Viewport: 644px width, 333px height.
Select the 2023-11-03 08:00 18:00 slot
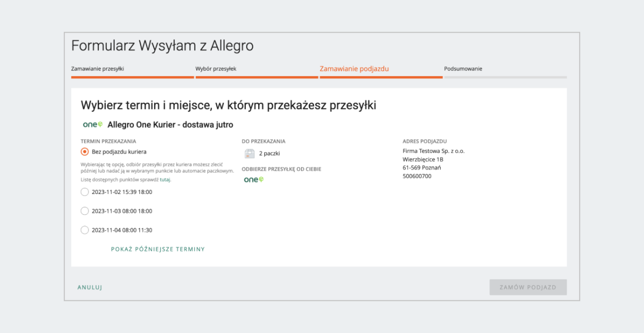(x=85, y=211)
